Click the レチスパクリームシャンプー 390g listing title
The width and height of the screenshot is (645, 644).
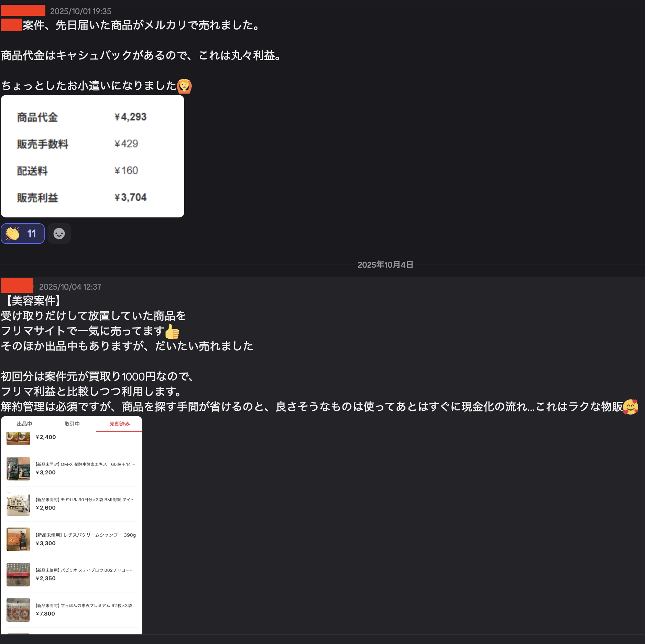pos(86,535)
